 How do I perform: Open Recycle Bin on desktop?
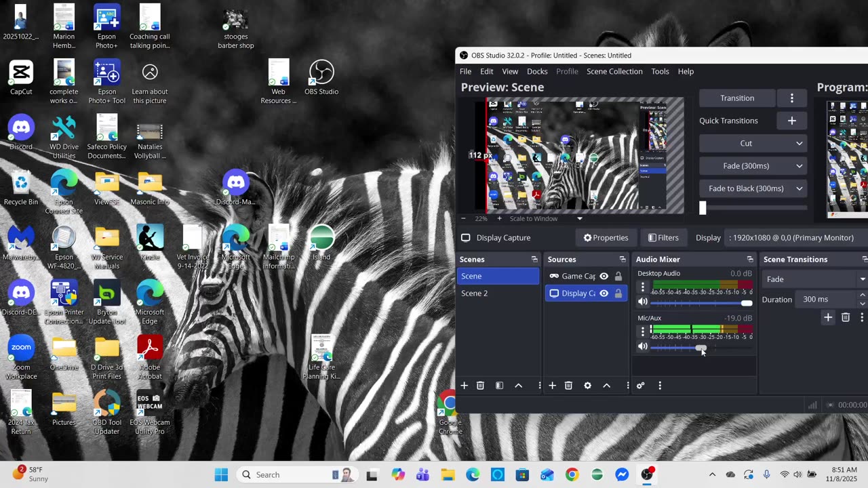[21, 188]
